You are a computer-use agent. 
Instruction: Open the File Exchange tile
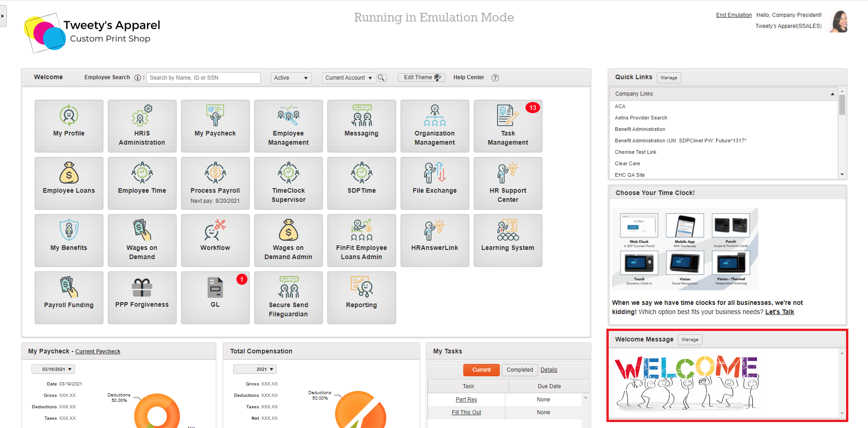point(435,183)
